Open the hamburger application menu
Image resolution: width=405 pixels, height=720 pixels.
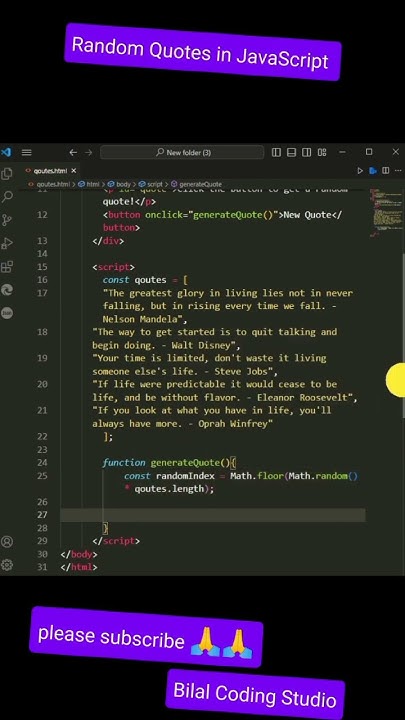(27, 152)
